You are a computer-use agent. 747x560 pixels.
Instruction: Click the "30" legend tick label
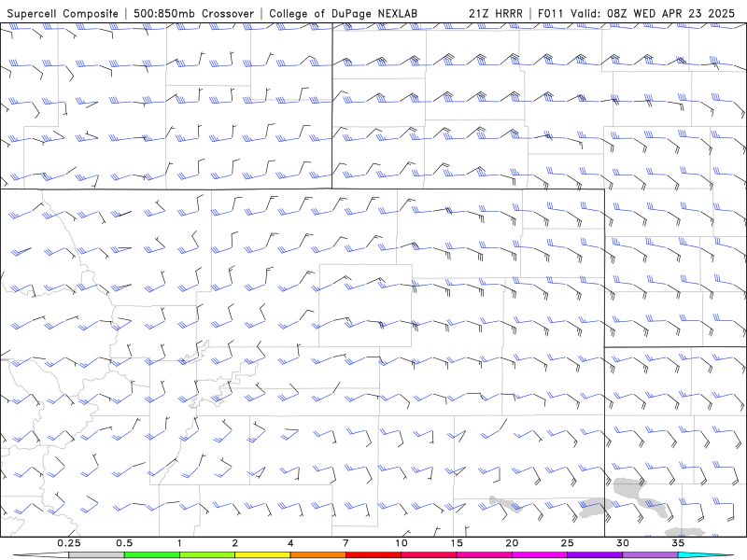click(622, 543)
